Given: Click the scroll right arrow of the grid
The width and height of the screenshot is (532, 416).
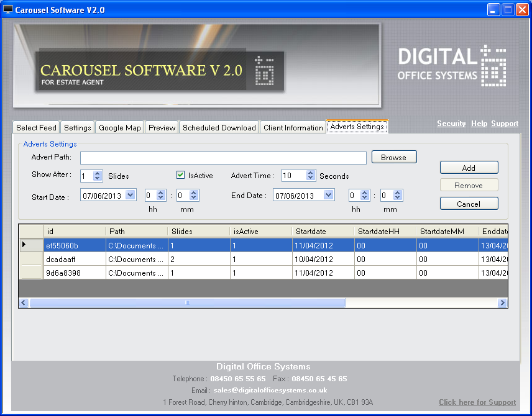Looking at the screenshot, I should pos(503,302).
